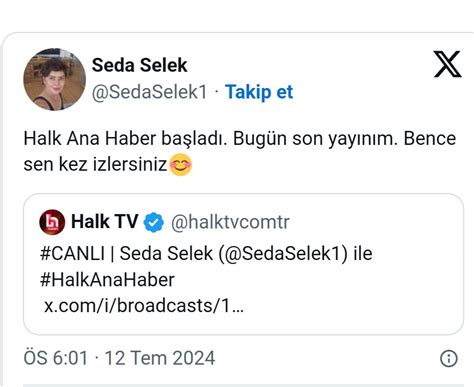Screen dimensions: 474x387
Task: Click the blue verified badge
Action: pos(154,222)
